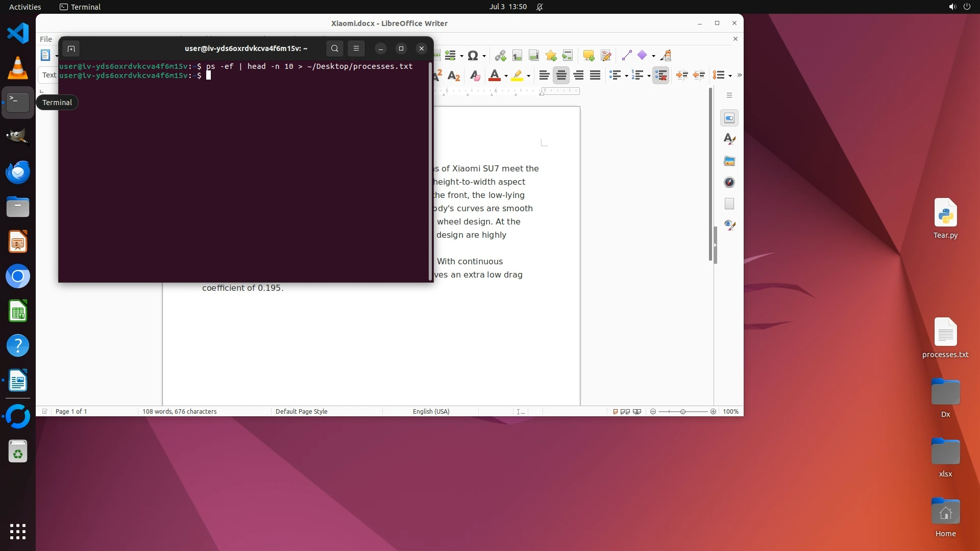
Task: Toggle Center alignment on
Action: (x=561, y=76)
